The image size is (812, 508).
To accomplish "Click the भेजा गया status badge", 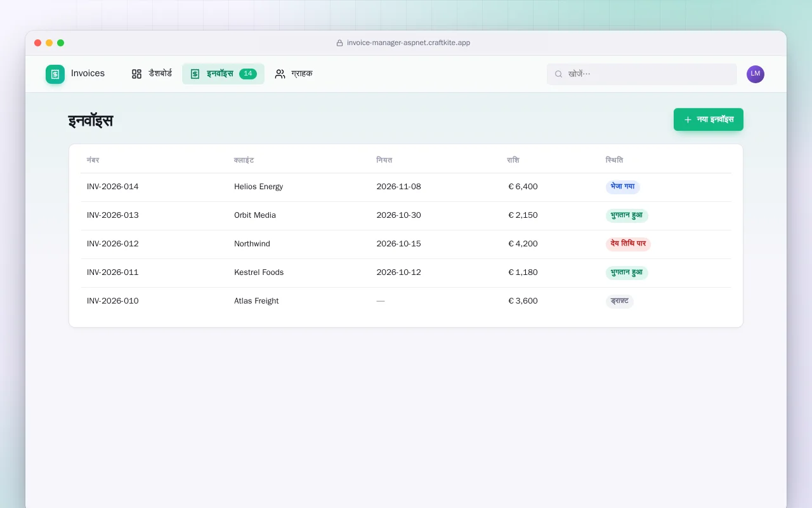I will tap(623, 187).
